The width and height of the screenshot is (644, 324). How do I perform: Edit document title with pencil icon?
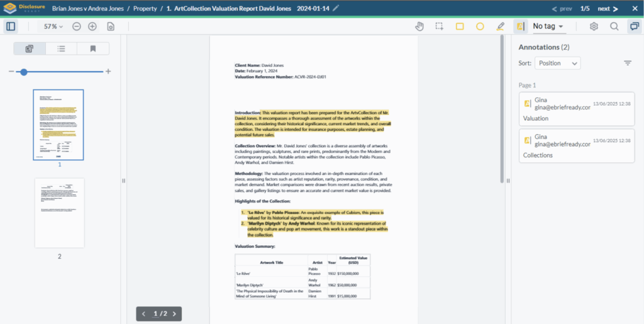tap(336, 8)
